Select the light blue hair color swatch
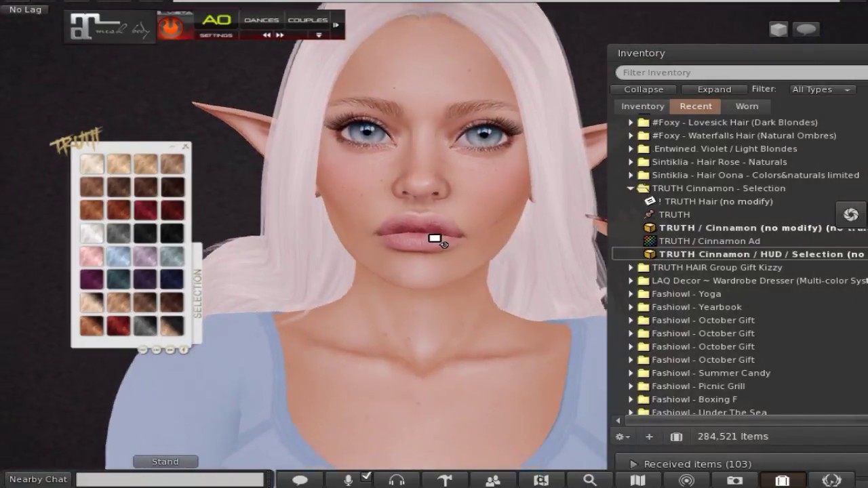This screenshot has height=488, width=868. point(118,256)
